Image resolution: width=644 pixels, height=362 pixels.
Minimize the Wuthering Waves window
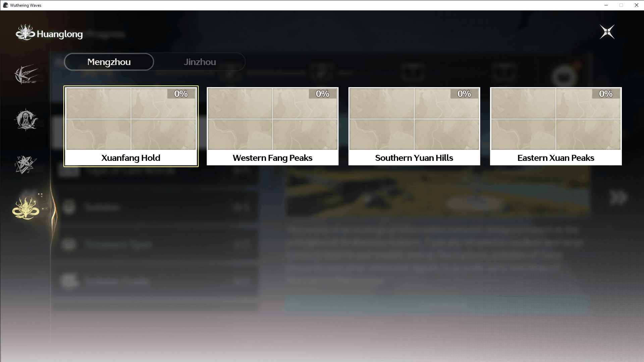coord(606,5)
